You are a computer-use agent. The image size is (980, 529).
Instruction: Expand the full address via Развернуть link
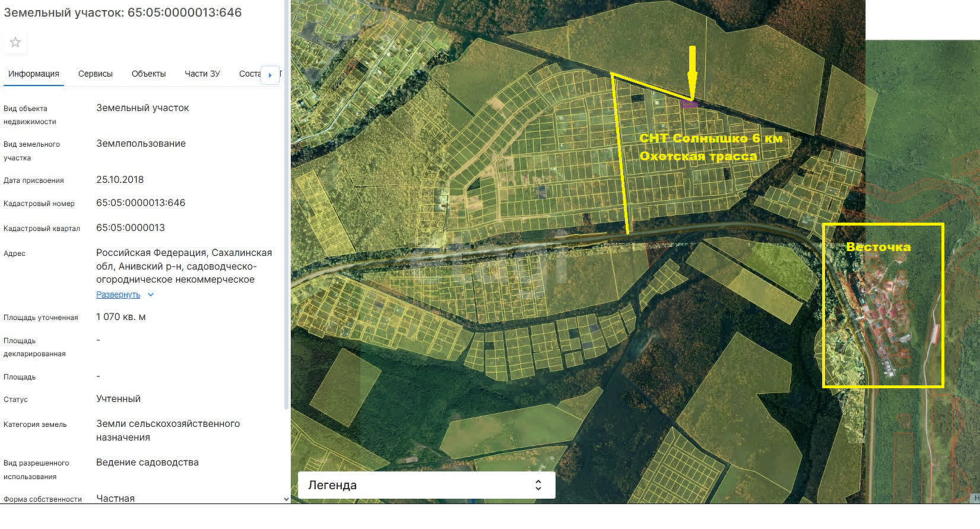point(118,295)
